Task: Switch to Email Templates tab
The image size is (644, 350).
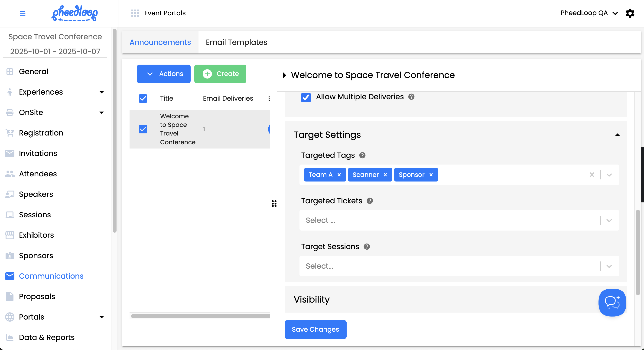Action: [236, 42]
